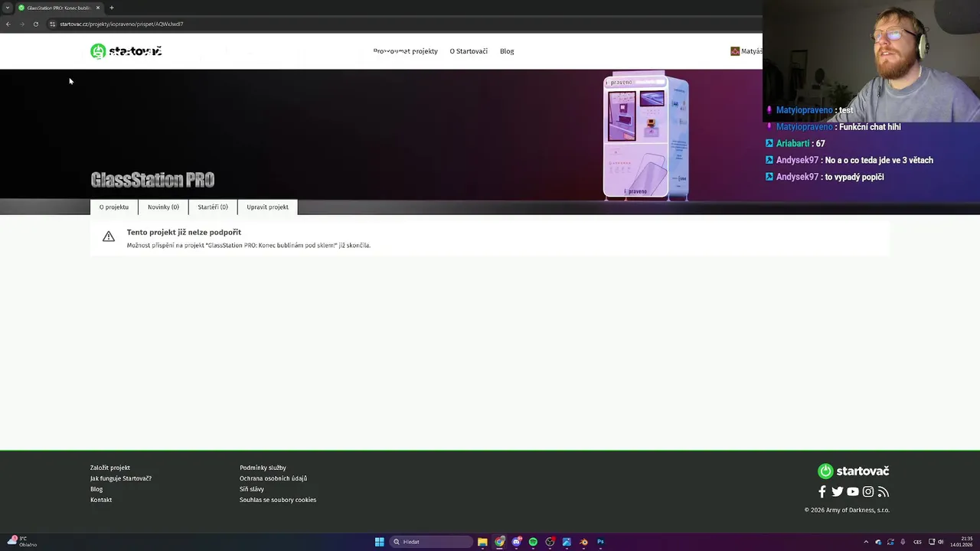Reload the page with the refresh icon

[x=35, y=24]
